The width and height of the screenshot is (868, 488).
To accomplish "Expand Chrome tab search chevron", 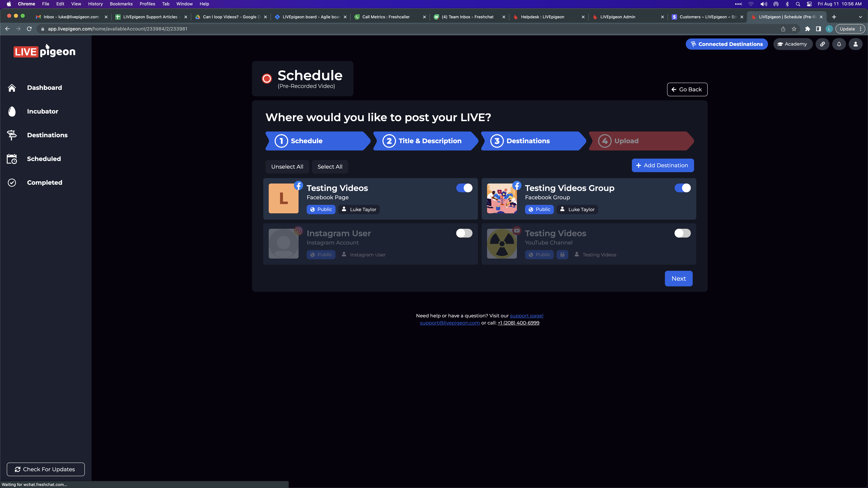I will [x=860, y=17].
